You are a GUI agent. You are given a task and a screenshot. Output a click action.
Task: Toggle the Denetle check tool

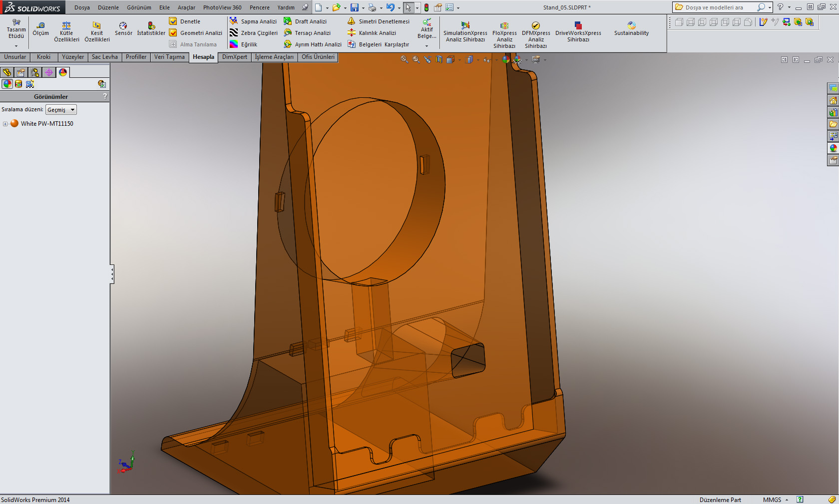point(185,21)
